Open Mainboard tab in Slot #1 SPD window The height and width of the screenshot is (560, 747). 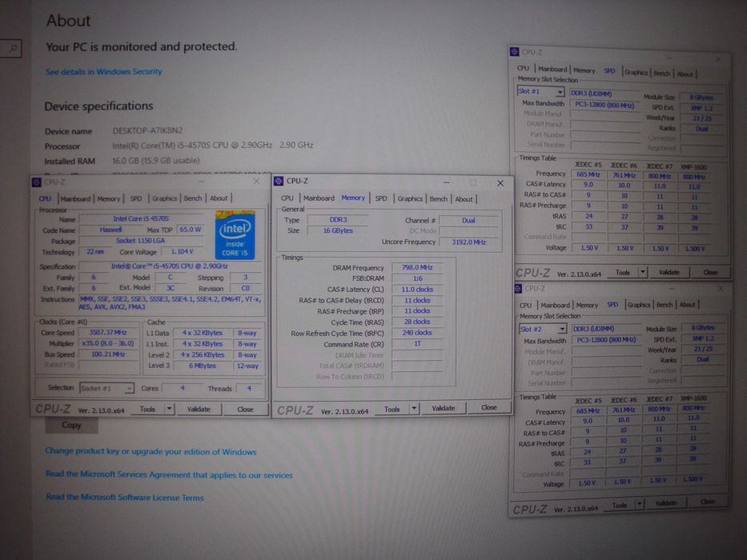(x=552, y=69)
